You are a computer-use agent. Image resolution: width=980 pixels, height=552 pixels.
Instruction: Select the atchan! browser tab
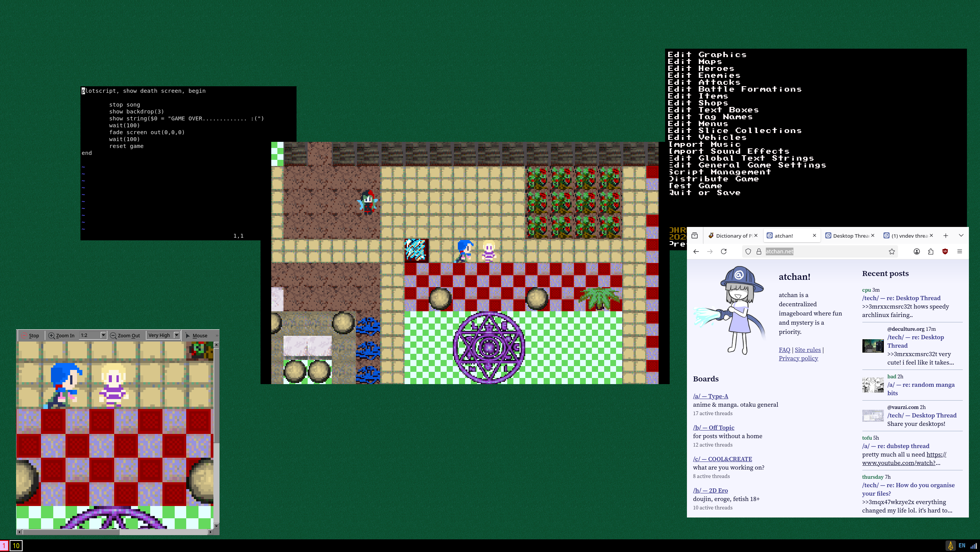tap(792, 236)
